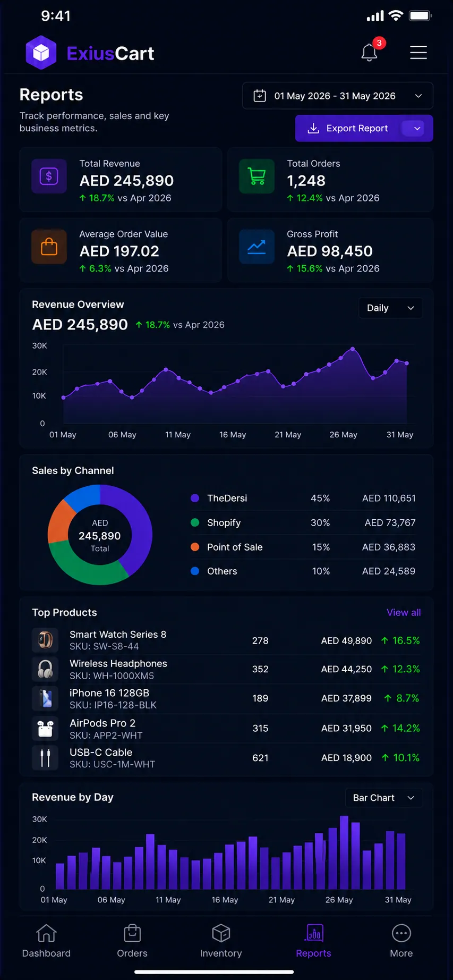Select the USB-C Cable thumbnail

click(x=45, y=757)
